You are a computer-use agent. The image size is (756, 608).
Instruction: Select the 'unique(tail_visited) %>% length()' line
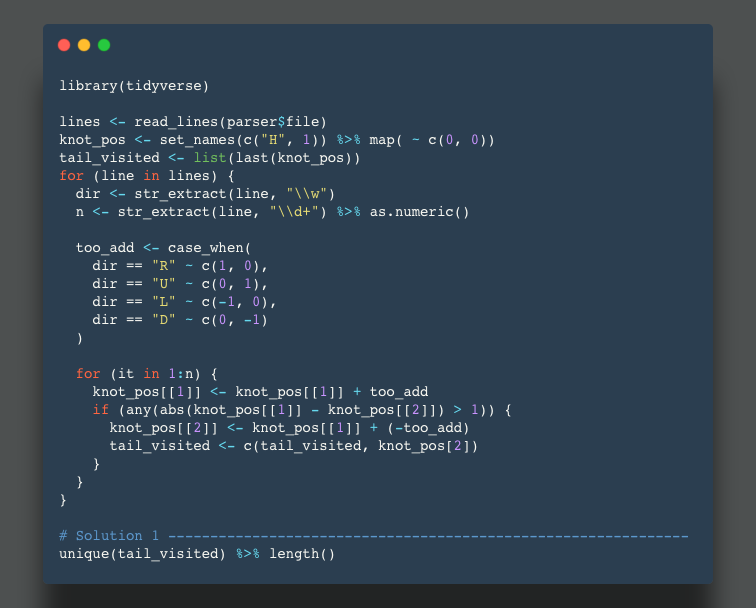click(x=197, y=554)
